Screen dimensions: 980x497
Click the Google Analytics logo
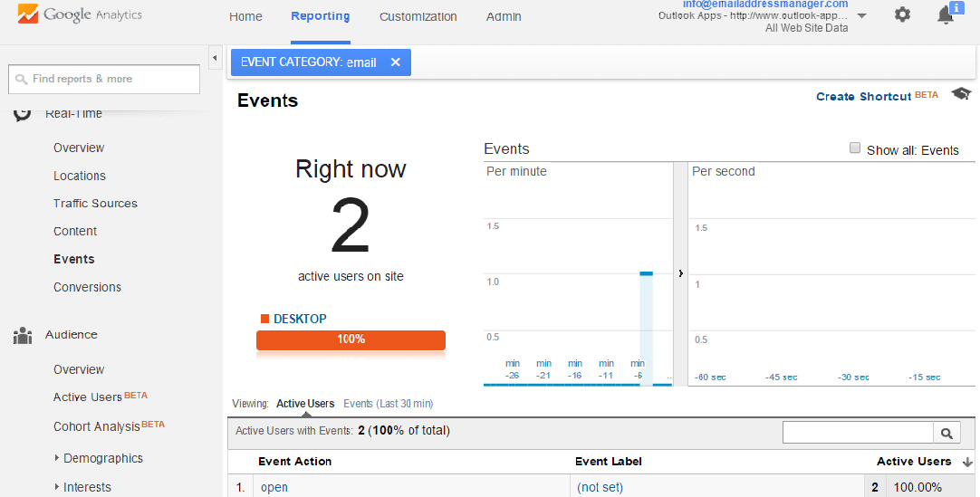tap(81, 15)
